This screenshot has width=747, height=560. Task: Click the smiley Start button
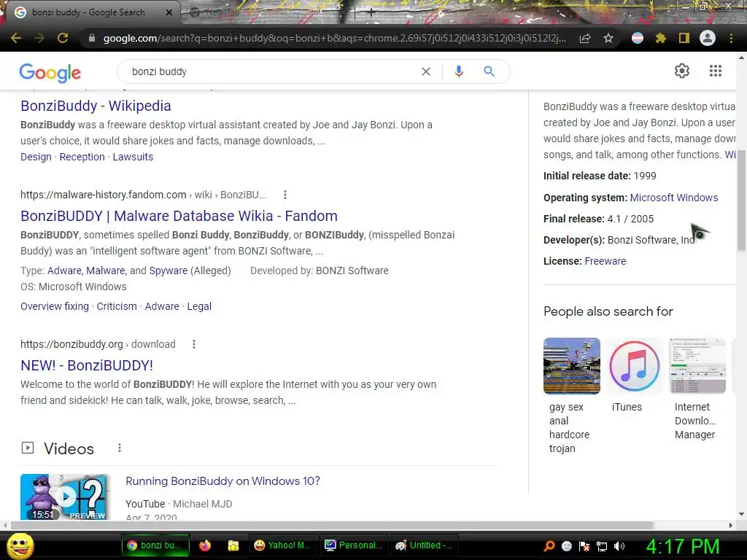20,545
